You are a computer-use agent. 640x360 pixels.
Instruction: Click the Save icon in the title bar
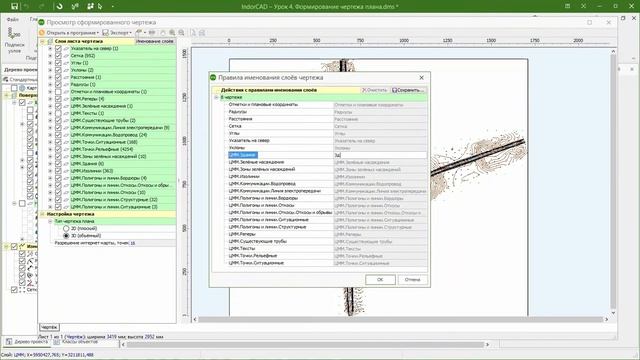pyautogui.click(x=14, y=6)
